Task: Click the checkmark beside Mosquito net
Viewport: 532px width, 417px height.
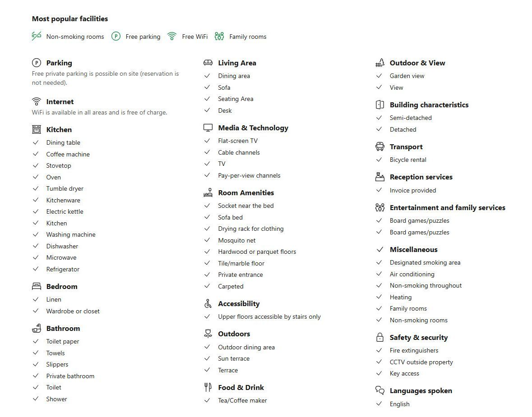Action: coord(207,240)
